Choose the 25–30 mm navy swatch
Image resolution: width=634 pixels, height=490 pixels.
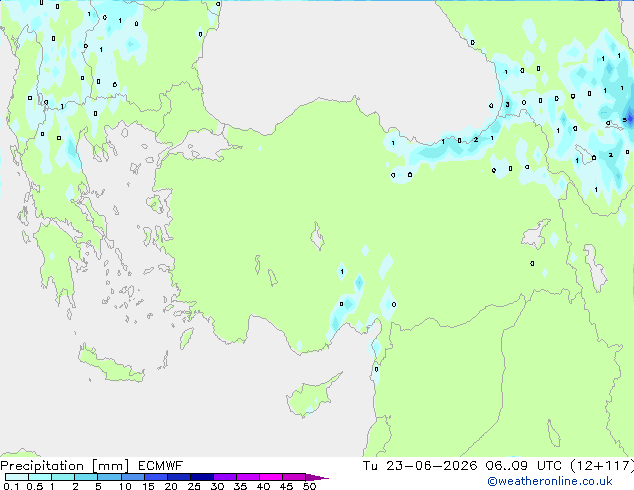201,477
